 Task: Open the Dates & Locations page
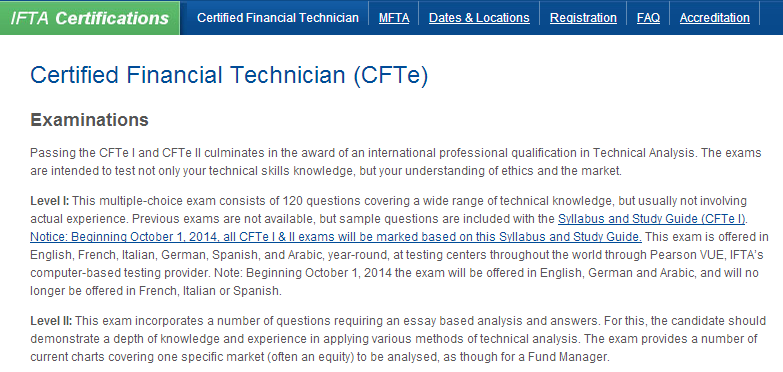tap(479, 18)
